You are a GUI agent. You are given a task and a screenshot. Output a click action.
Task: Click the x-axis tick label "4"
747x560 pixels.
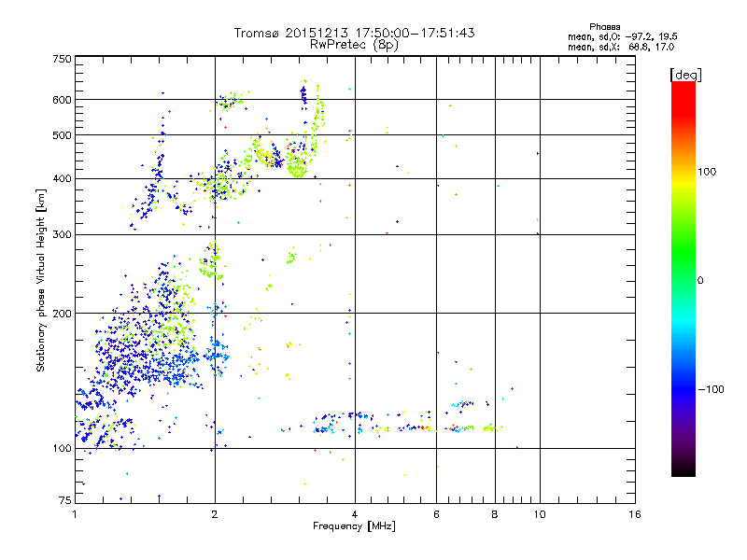[x=355, y=514]
